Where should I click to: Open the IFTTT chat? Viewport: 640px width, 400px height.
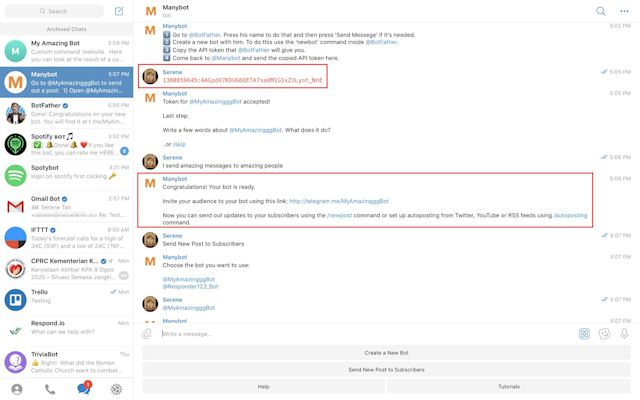(67, 238)
